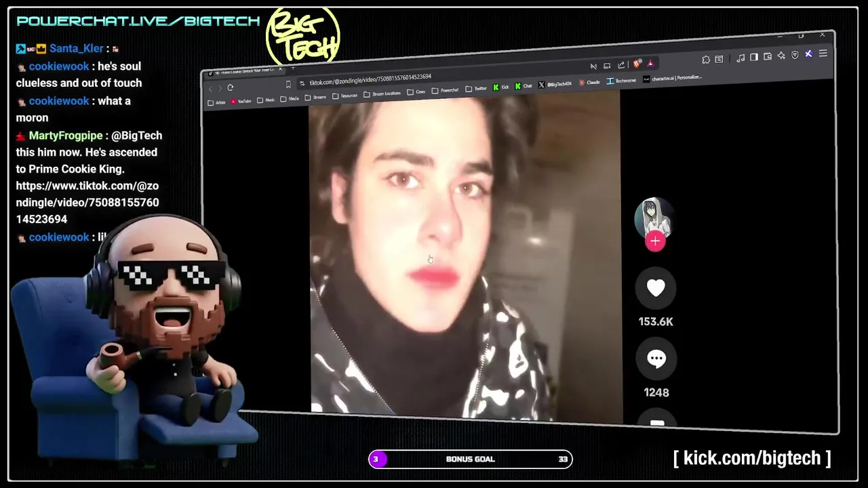Open the Music bookmark folder
This screenshot has height=488, width=868.
[265, 100]
